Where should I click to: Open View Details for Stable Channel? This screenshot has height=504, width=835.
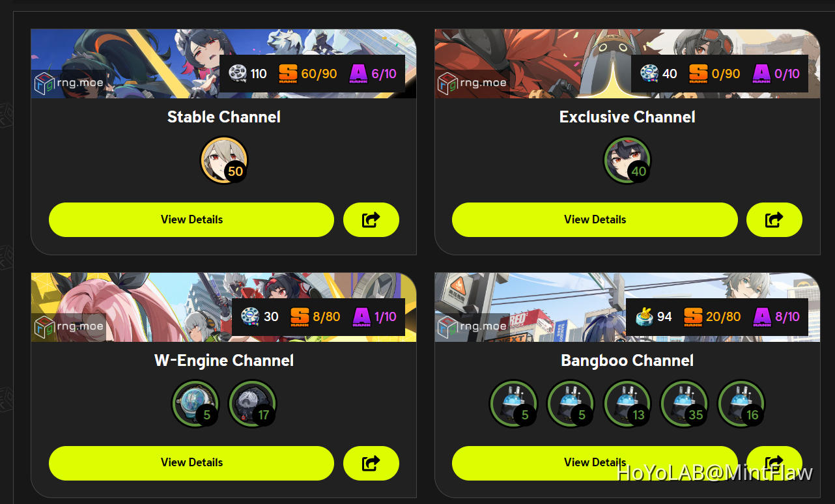coord(191,219)
